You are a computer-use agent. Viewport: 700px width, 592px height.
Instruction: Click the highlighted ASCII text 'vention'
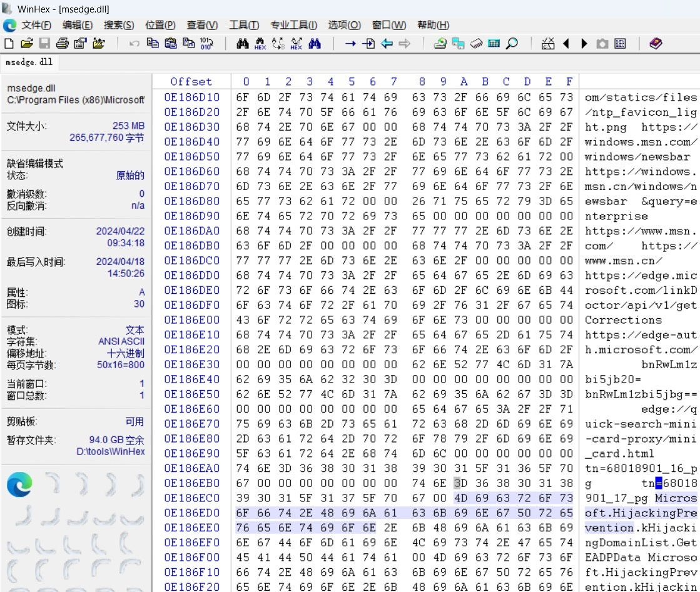pyautogui.click(x=609, y=528)
